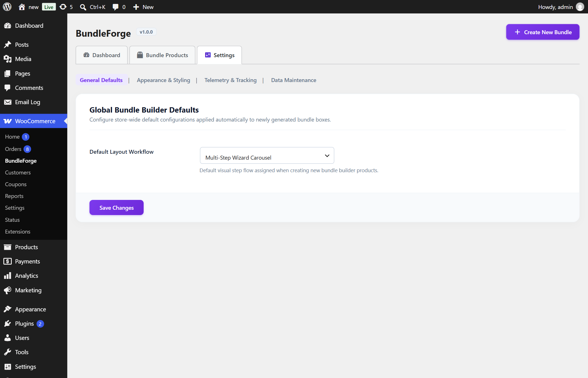Open the Data Maintenance sub-tab
Image resolution: width=588 pixels, height=378 pixels.
point(294,80)
